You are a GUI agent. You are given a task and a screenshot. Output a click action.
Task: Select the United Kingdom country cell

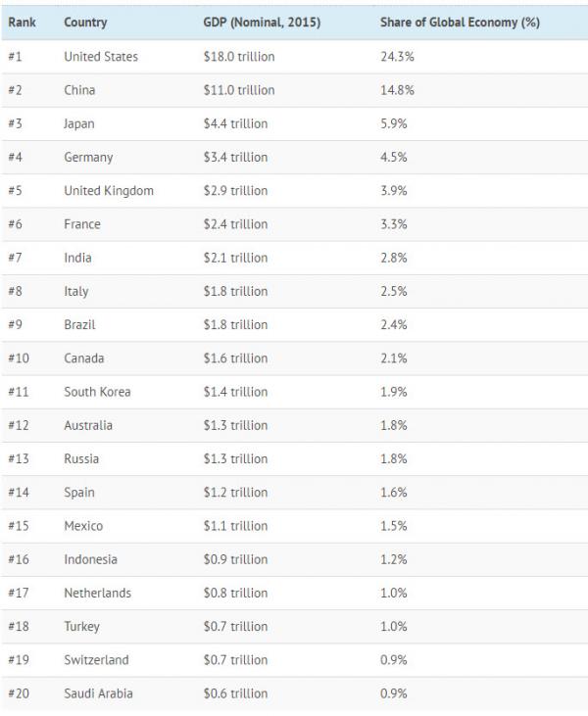click(x=109, y=191)
